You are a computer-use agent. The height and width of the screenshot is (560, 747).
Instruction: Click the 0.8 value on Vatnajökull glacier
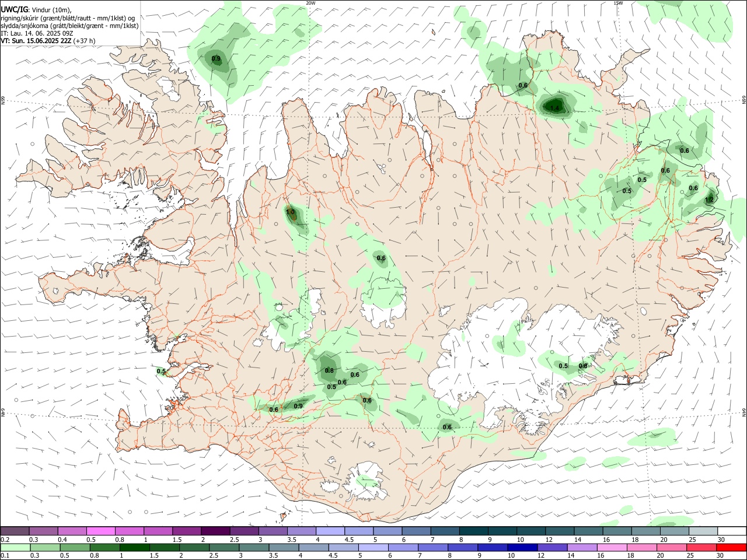[583, 366]
